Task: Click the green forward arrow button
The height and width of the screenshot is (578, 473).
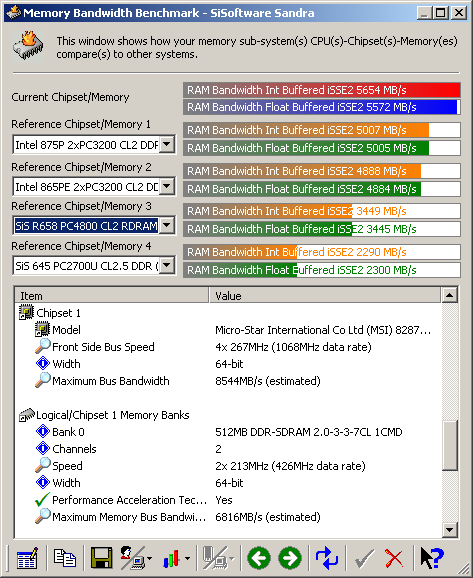Action: [x=289, y=558]
